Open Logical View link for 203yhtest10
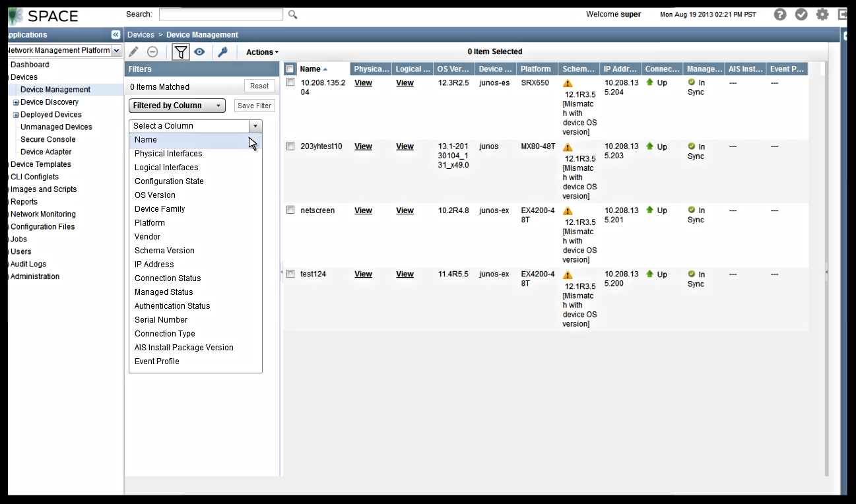The image size is (856, 504). pos(405,146)
